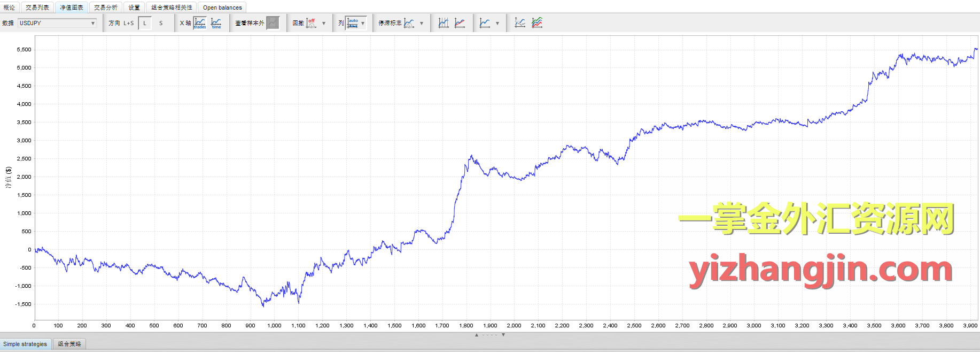Go to the 设置 tab

tap(134, 7)
